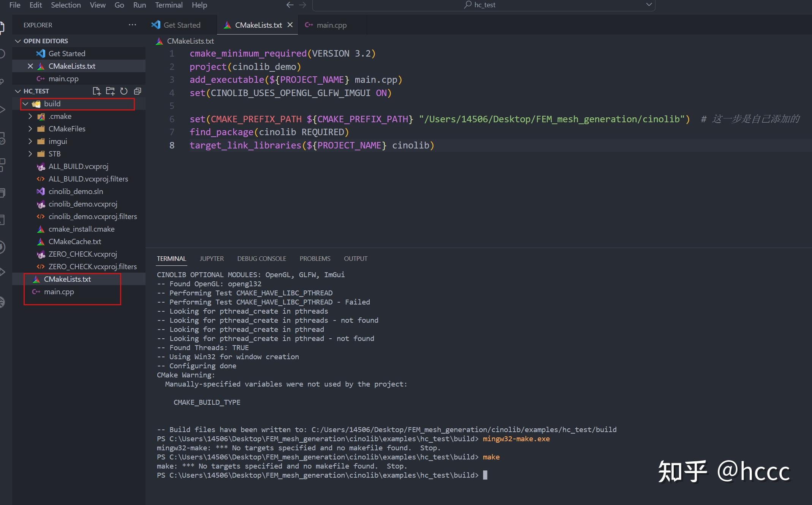812x505 pixels.
Task: Collapse the OPEN EDITORS section
Action: [18, 41]
